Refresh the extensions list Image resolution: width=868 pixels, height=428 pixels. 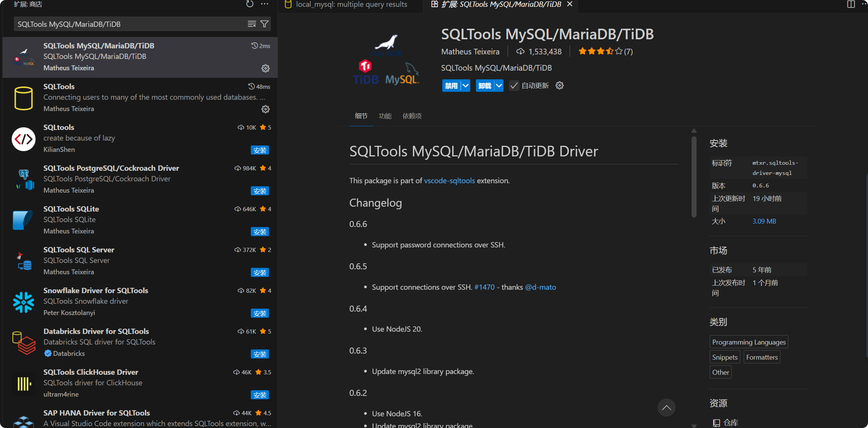(x=249, y=4)
